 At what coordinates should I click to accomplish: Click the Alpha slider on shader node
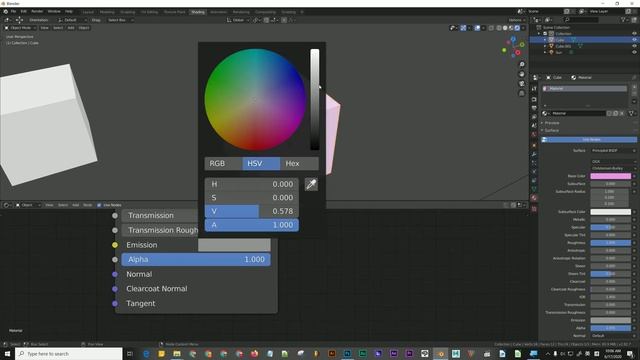[196, 260]
